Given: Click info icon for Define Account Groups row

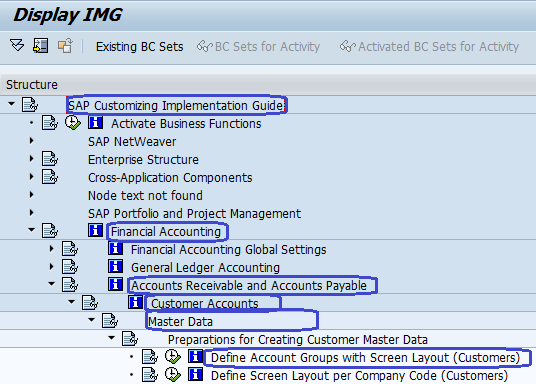Looking at the screenshot, I should tap(196, 356).
